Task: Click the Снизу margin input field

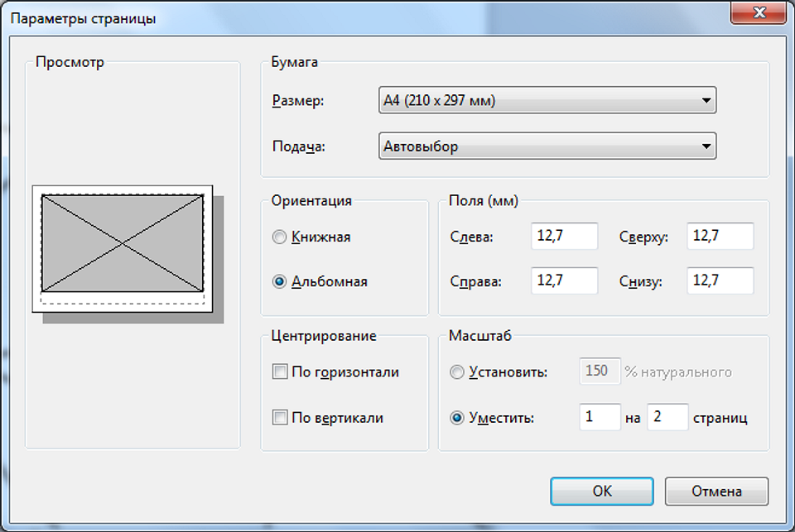Action: click(720, 280)
